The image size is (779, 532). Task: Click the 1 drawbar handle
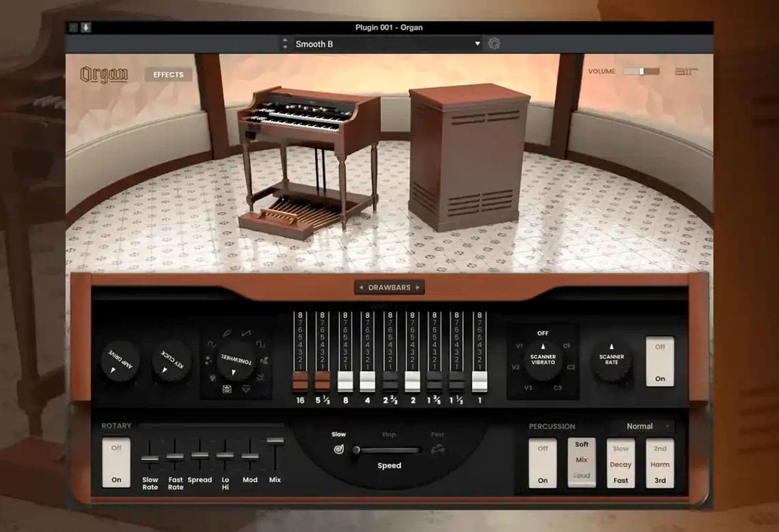[480, 381]
